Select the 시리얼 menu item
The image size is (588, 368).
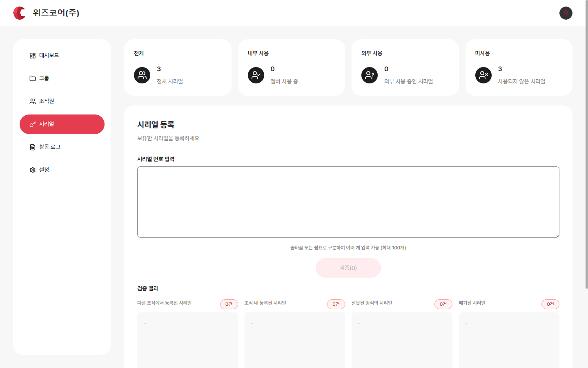[x=62, y=124]
